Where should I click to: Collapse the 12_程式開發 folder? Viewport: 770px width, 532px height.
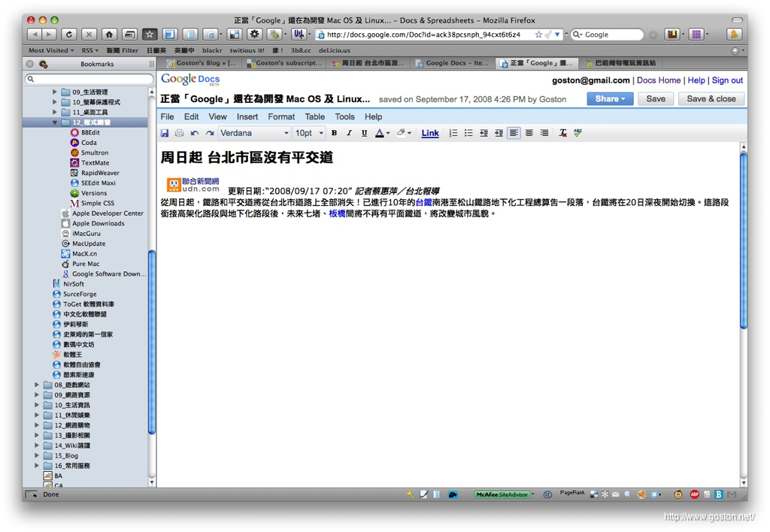54,122
